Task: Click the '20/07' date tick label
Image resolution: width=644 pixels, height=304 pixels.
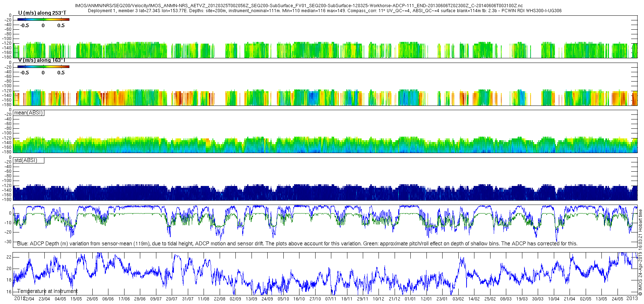Action: click(172, 299)
